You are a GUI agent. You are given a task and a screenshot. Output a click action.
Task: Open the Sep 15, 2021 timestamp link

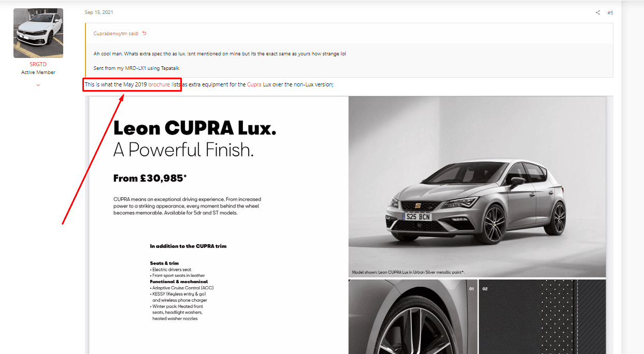[99, 12]
